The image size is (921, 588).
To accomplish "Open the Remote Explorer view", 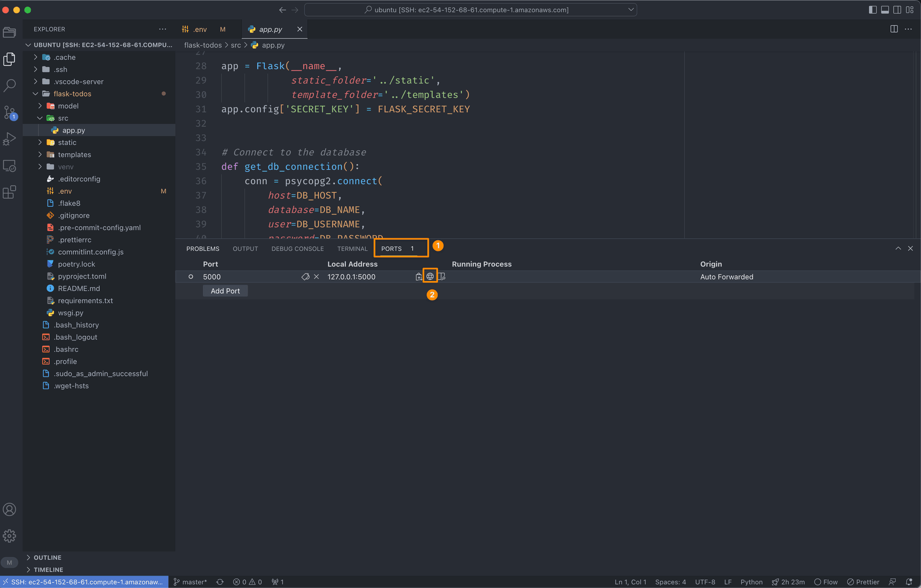I will pyautogui.click(x=10, y=166).
